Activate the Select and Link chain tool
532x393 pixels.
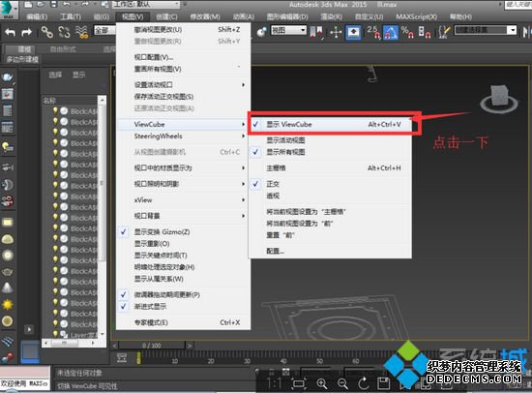tap(46, 32)
